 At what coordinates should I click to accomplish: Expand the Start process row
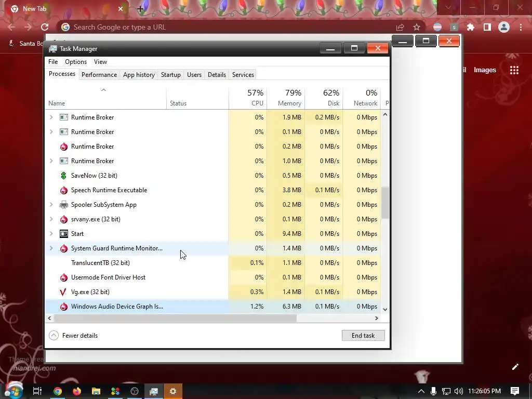[x=51, y=234]
